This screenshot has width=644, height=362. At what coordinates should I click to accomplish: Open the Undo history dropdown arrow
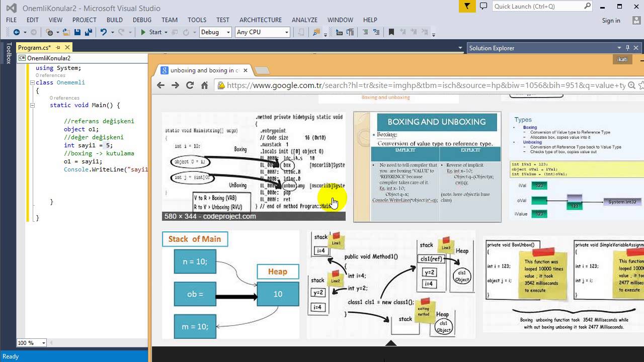click(112, 32)
